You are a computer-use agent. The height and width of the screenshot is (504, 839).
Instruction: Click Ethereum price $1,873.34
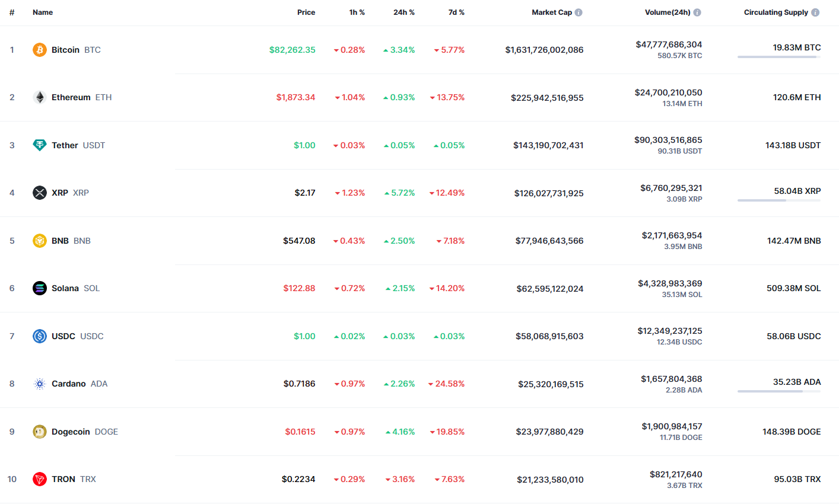coord(295,97)
